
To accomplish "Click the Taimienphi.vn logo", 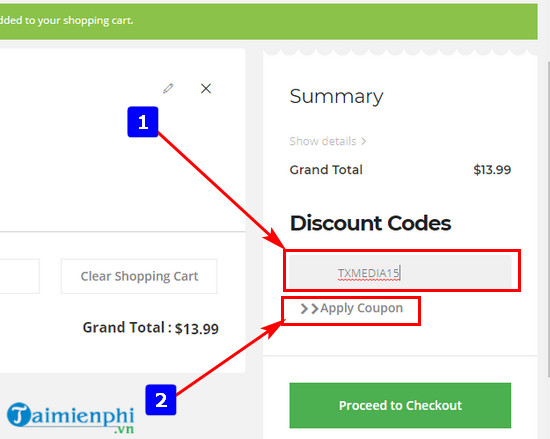I will (71, 418).
